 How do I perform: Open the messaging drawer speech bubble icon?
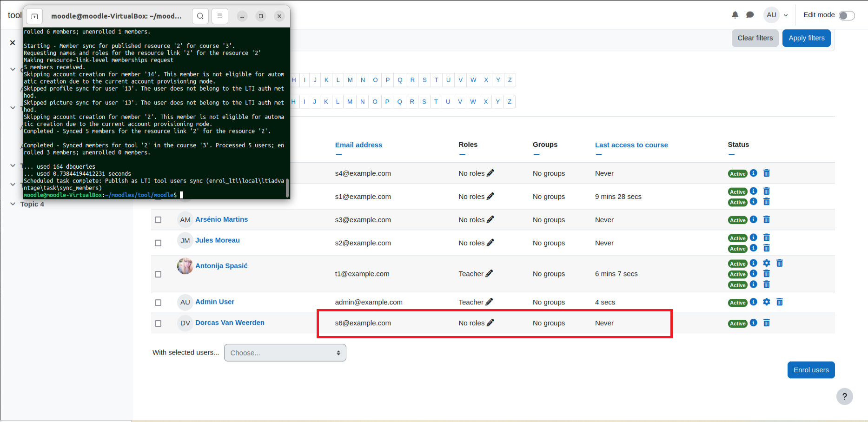click(750, 15)
